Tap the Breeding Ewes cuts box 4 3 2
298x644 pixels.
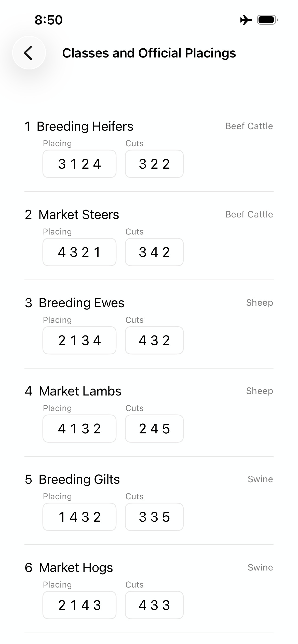pos(154,340)
